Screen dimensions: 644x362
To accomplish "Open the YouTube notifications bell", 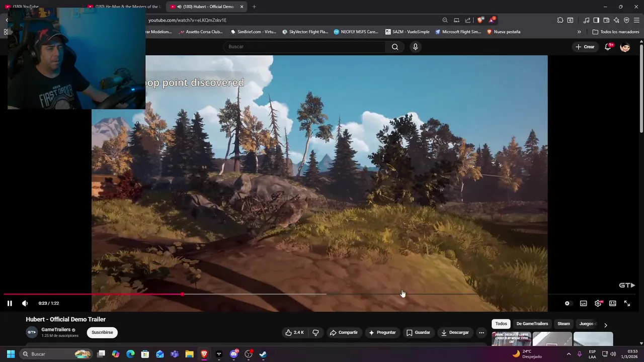I will [x=608, y=47].
